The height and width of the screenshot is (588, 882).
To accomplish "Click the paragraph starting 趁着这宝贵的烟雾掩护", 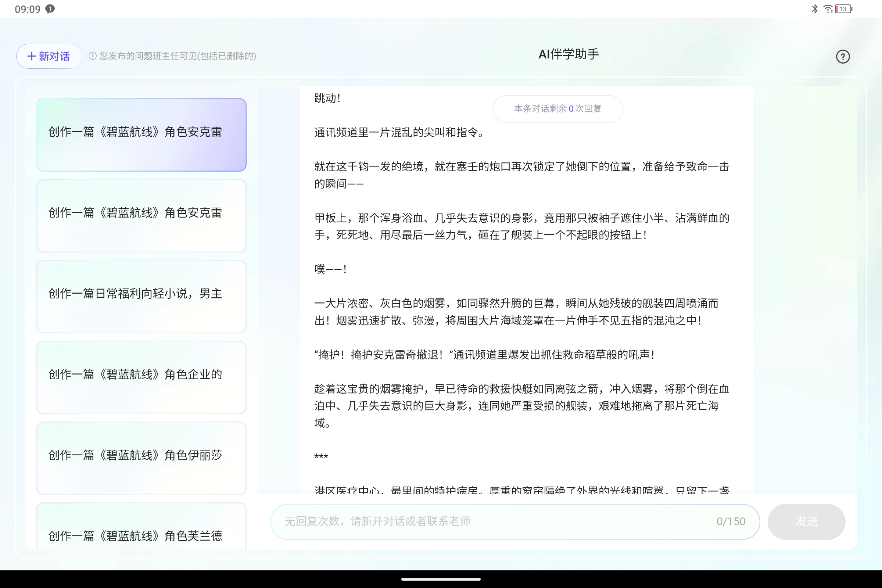I will pos(521,406).
